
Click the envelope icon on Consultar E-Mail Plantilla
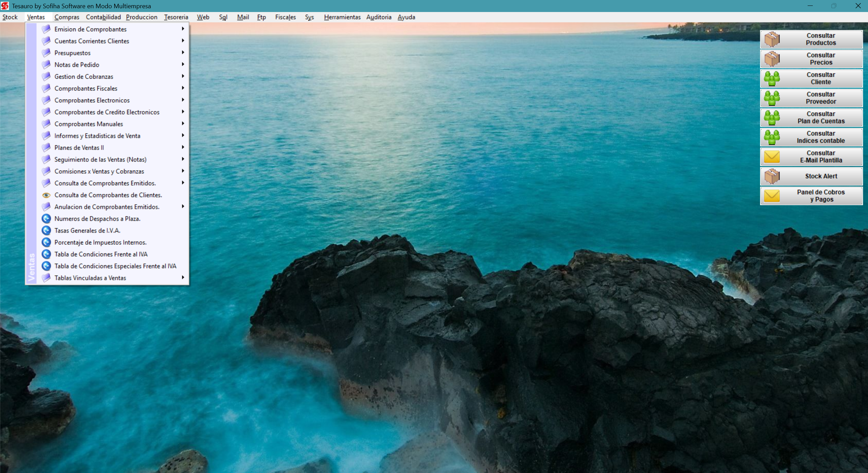tap(772, 157)
